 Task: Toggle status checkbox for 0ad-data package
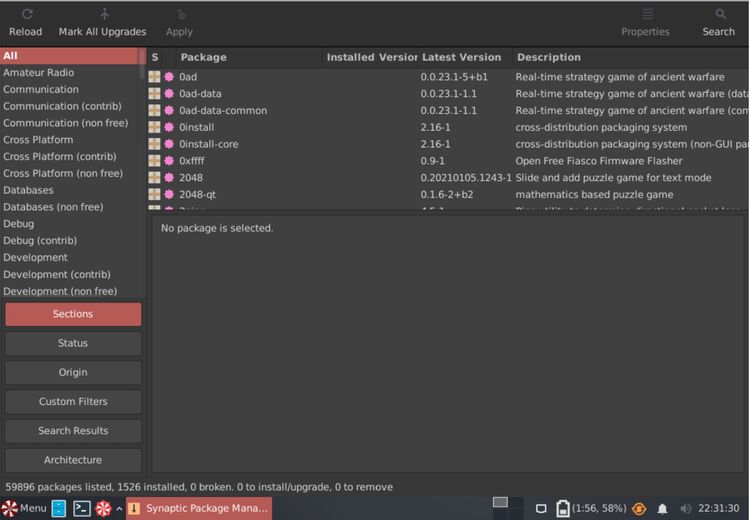(154, 93)
